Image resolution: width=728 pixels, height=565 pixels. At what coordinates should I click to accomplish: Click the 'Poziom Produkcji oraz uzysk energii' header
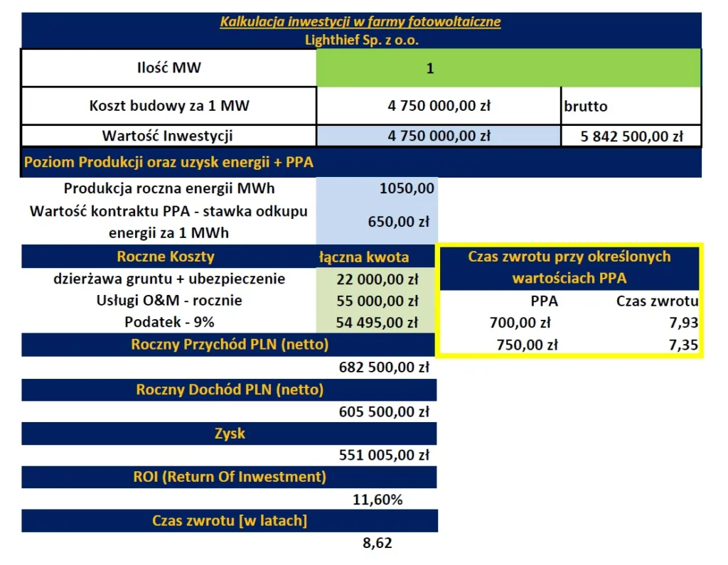168,162
